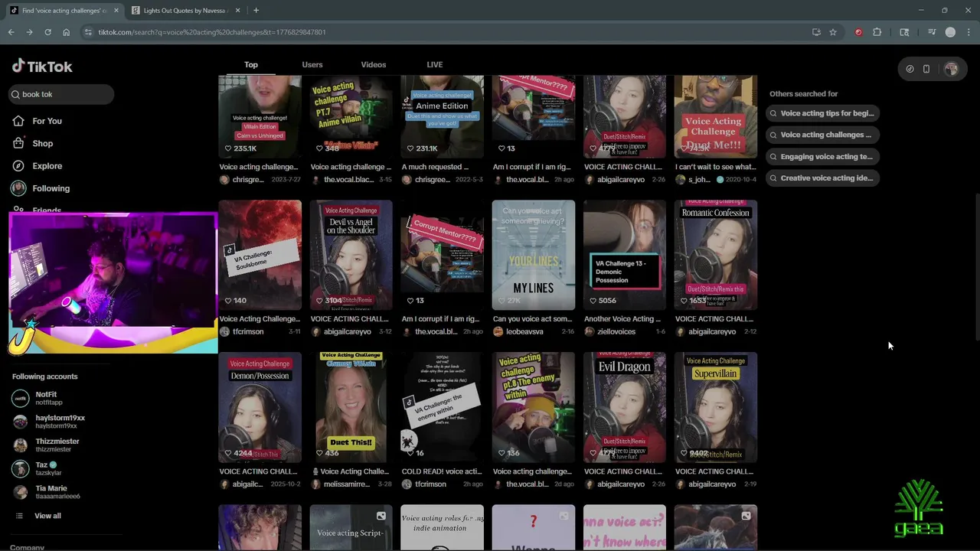980x551 pixels.
Task: Click the red extension icon in toolbar
Action: click(x=858, y=32)
